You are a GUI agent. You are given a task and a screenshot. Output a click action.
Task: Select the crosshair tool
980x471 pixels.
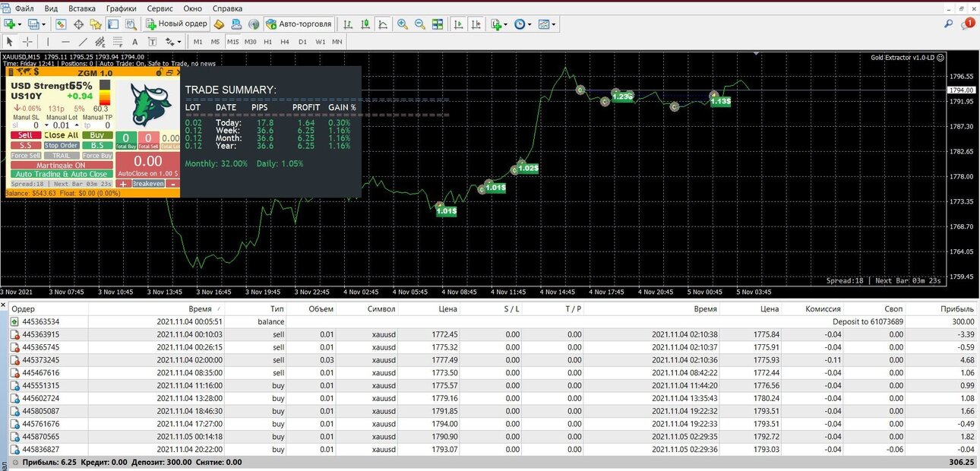click(x=27, y=42)
